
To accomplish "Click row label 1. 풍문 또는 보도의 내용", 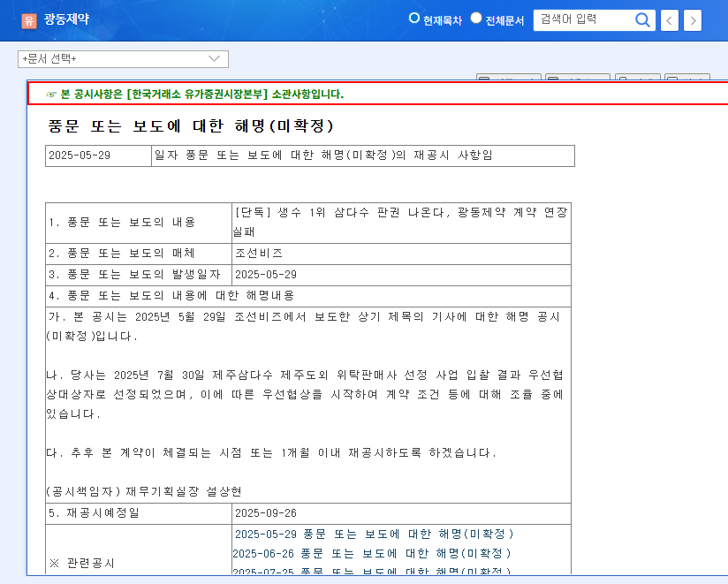I will click(x=139, y=223).
